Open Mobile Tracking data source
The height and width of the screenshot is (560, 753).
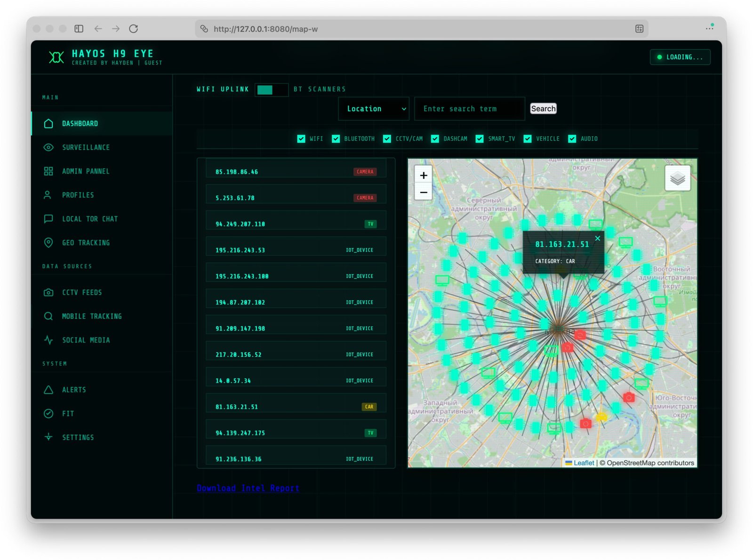pyautogui.click(x=102, y=316)
